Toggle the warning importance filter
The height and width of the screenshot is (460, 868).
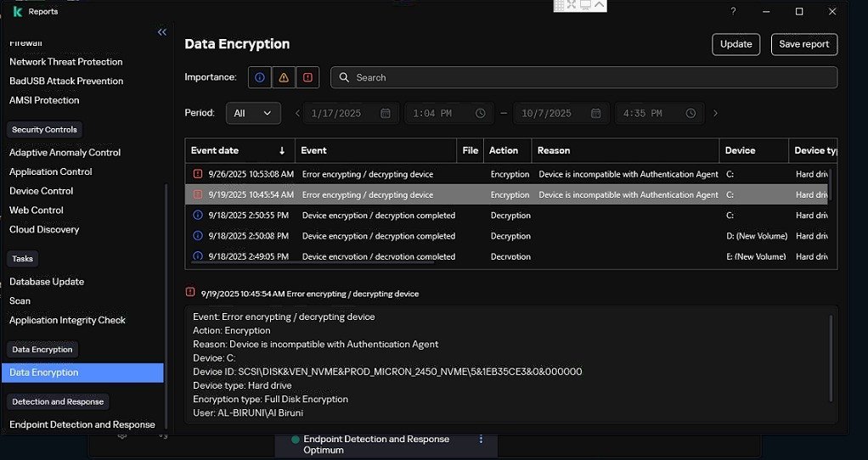(284, 77)
